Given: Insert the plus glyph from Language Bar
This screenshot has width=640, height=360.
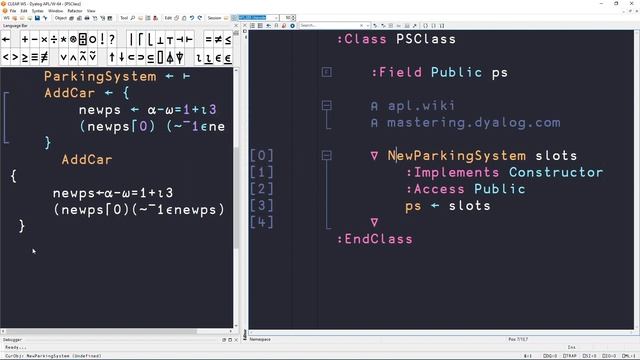Looking at the screenshot, I should 25,40.
